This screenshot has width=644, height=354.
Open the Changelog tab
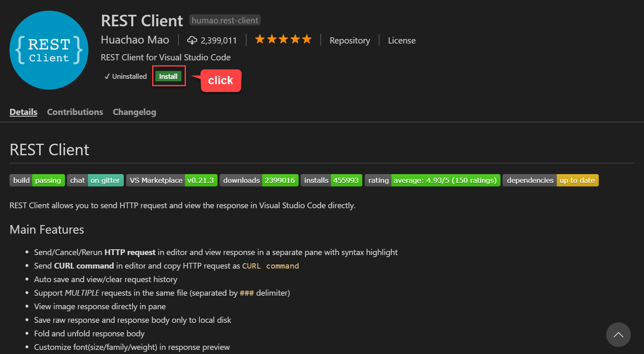point(134,112)
